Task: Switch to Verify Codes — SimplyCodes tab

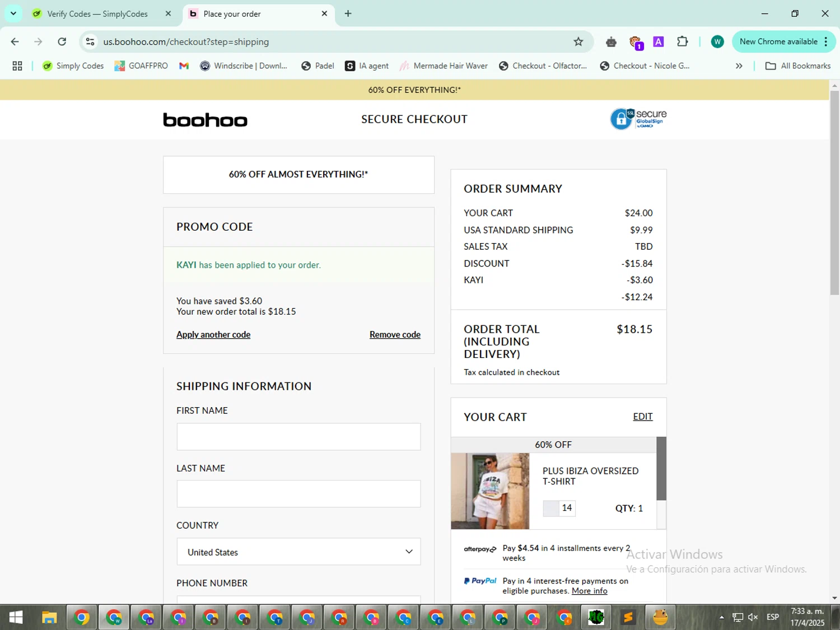Action: (x=97, y=14)
